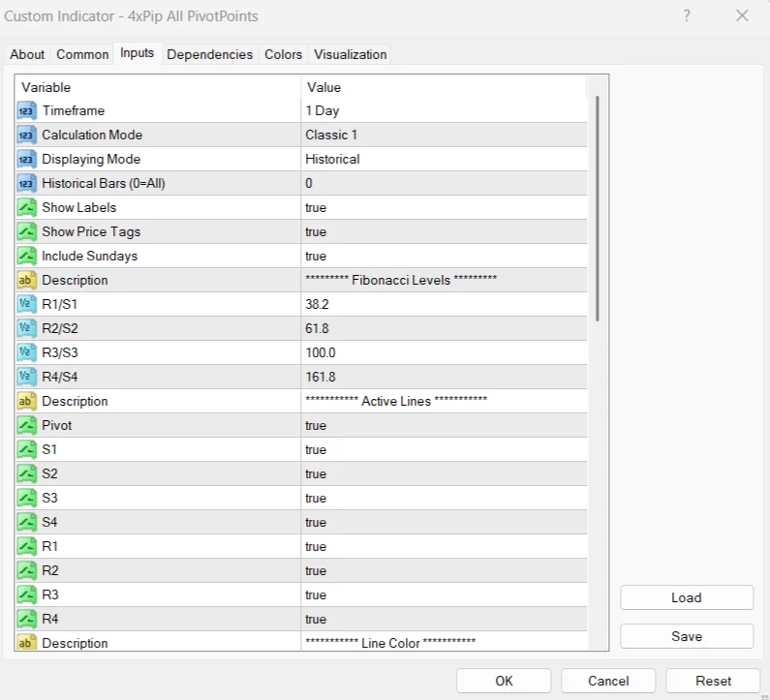Click the Load button
Screen dimensions: 770x700
(687, 597)
